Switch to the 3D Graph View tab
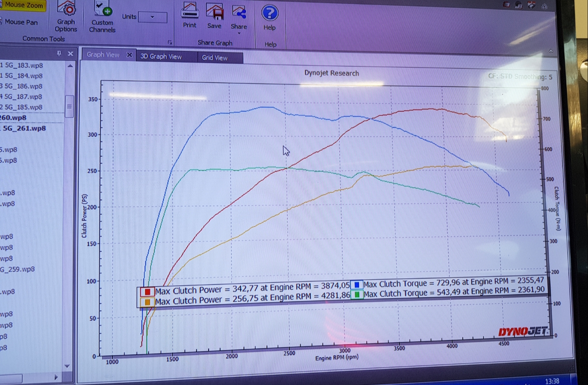Viewport: 588px width, 385px height. point(161,56)
